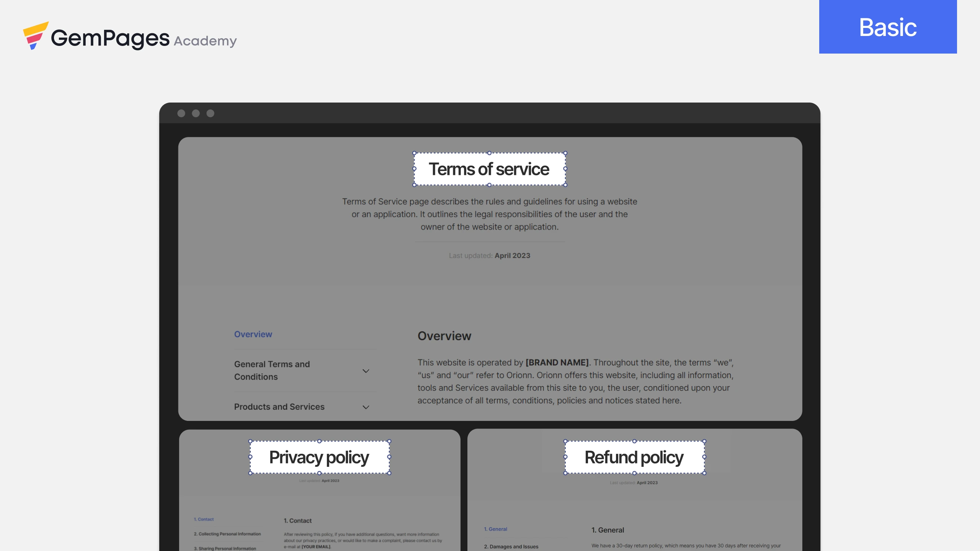Click the red traffic-light dot on browser window
The image size is (980, 551).
click(181, 113)
